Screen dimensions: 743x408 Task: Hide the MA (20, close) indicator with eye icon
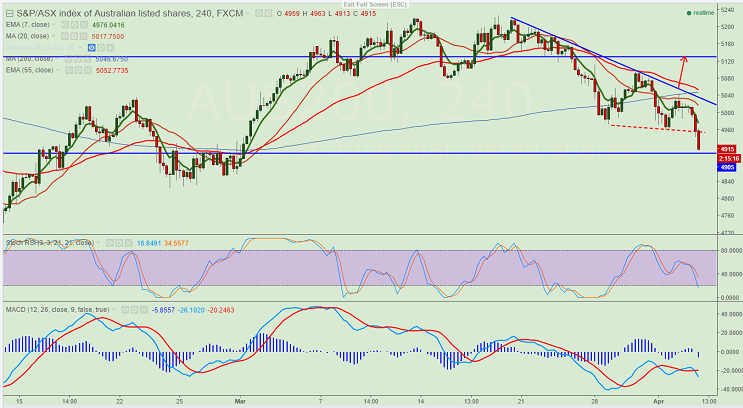(x=64, y=36)
